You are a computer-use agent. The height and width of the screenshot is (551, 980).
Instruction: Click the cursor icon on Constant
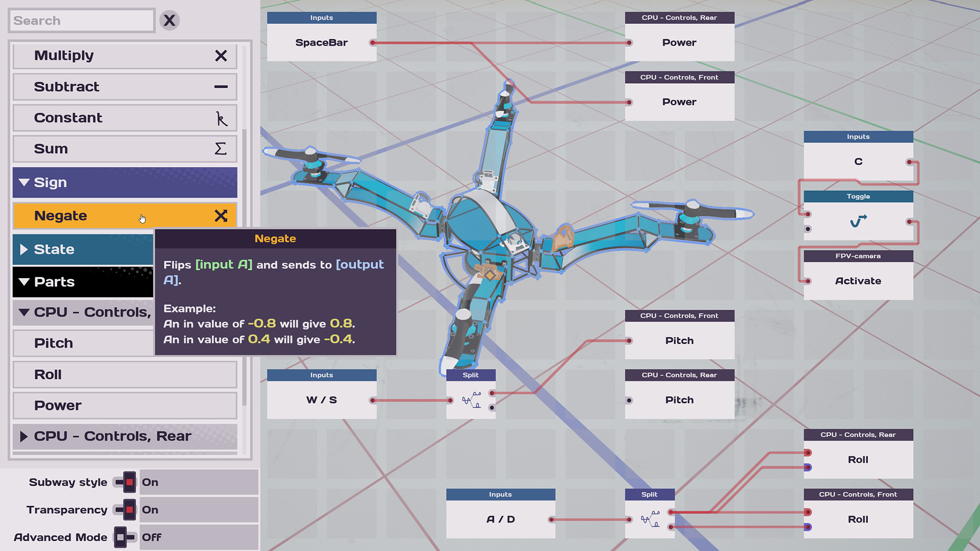click(x=221, y=118)
